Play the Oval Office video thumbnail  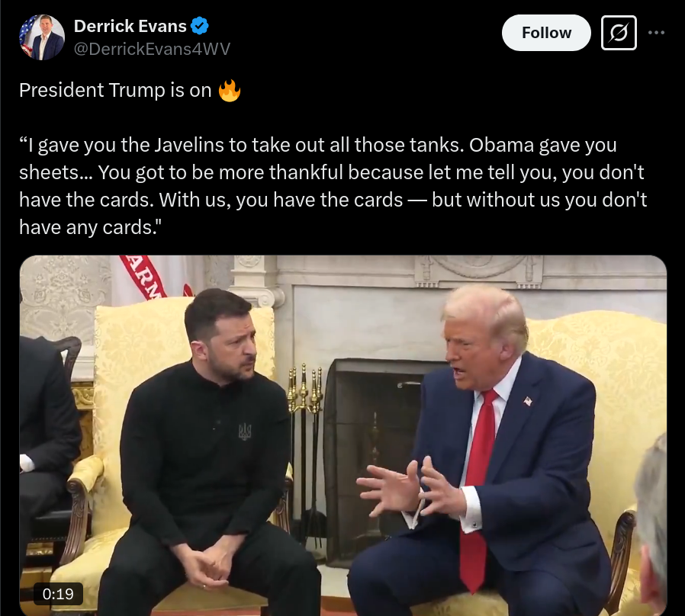(343, 435)
